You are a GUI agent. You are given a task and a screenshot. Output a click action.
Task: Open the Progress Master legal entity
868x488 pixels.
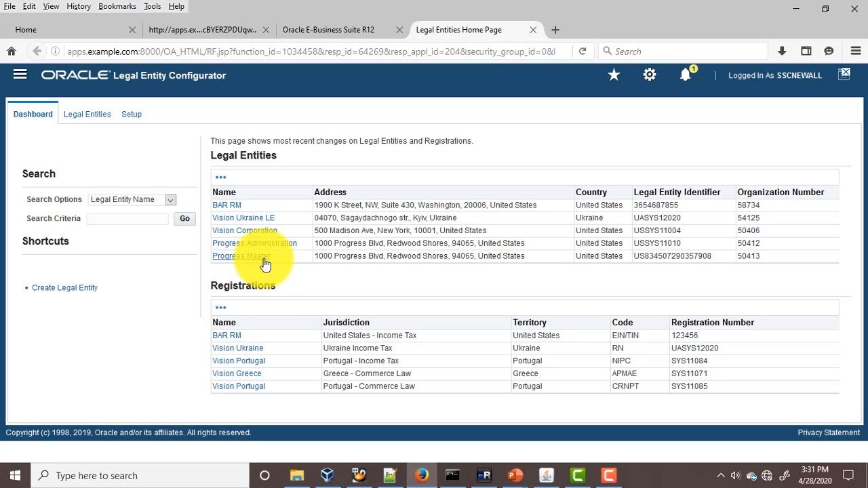241,256
